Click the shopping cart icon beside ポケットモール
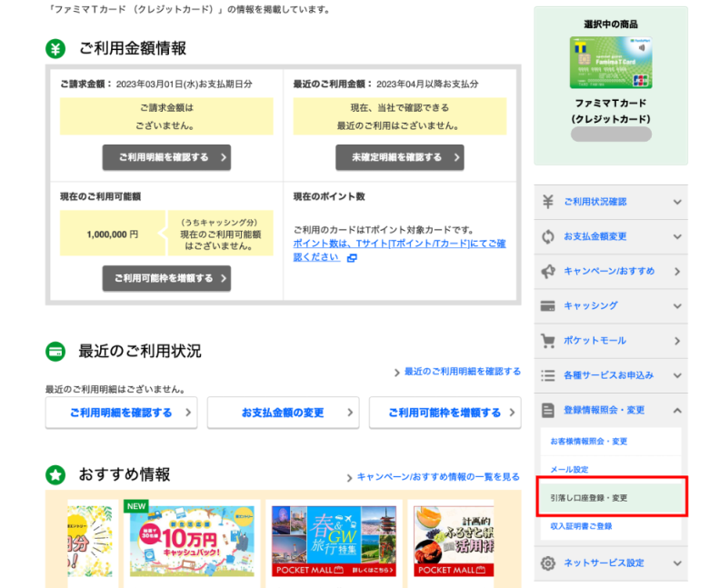 (548, 341)
